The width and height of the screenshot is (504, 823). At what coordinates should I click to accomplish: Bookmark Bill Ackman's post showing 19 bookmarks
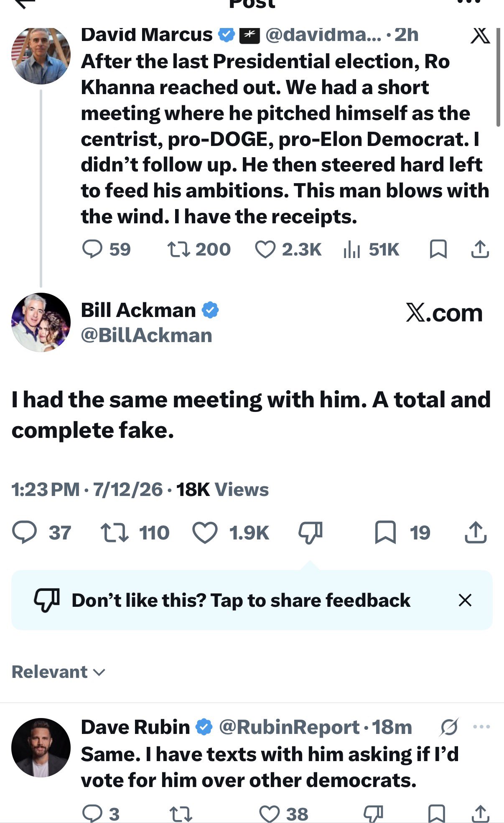[385, 532]
